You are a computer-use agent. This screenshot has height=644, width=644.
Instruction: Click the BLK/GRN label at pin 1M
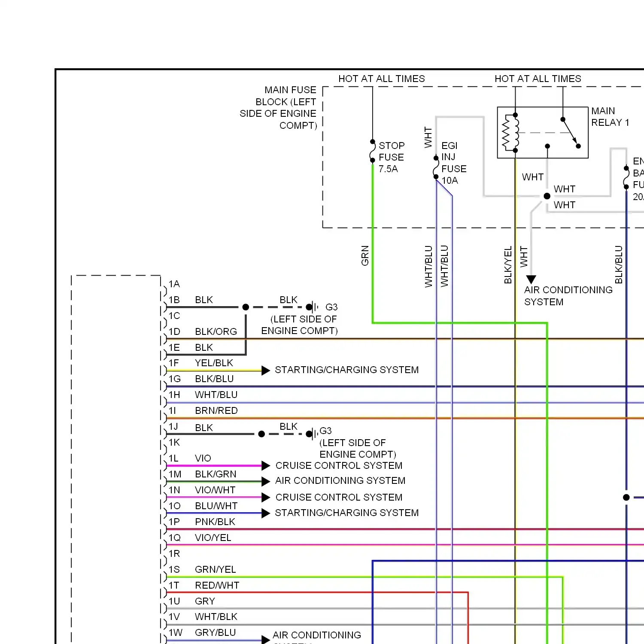pyautogui.click(x=216, y=474)
